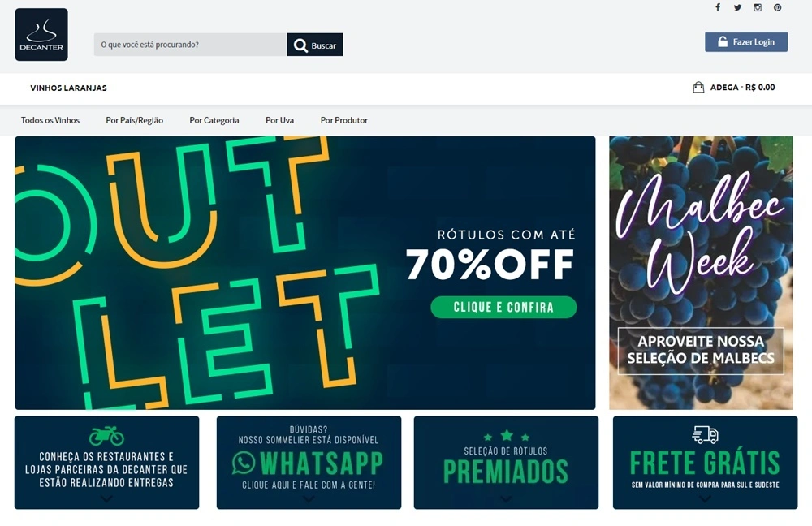
Task: Select Todos os Vinhos menu item
Action: [x=50, y=120]
